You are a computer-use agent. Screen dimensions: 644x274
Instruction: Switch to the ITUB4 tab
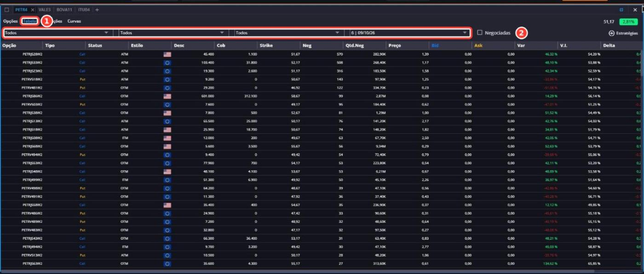point(84,10)
